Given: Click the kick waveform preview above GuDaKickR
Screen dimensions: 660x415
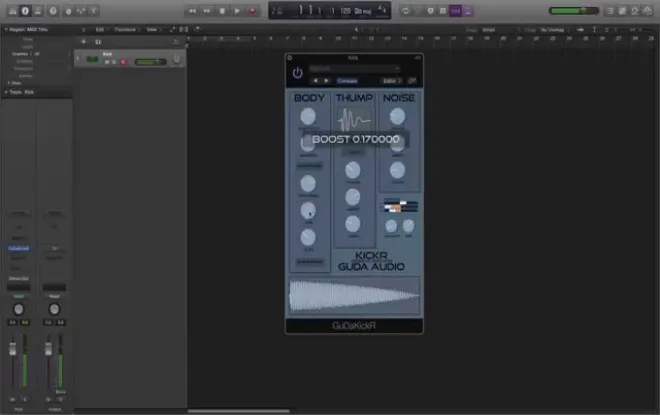Looking at the screenshot, I should click(x=354, y=295).
